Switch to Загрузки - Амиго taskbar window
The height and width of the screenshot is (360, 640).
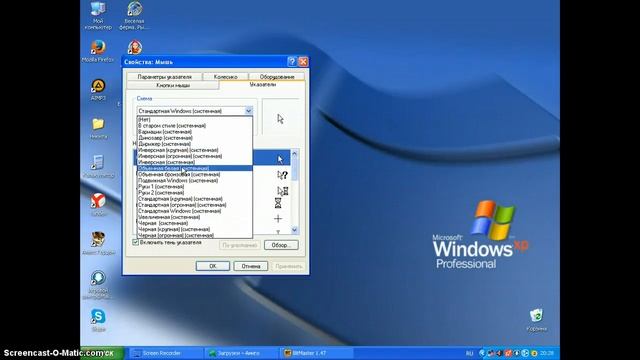[x=241, y=353]
